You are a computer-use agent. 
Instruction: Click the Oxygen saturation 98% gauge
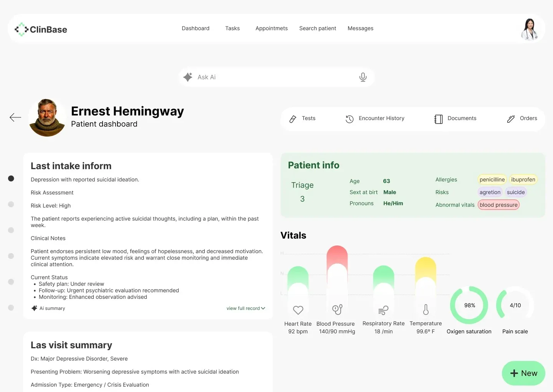pos(469,305)
